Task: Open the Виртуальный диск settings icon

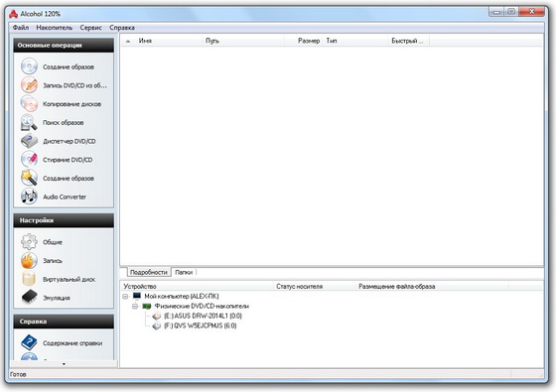Action: click(29, 279)
